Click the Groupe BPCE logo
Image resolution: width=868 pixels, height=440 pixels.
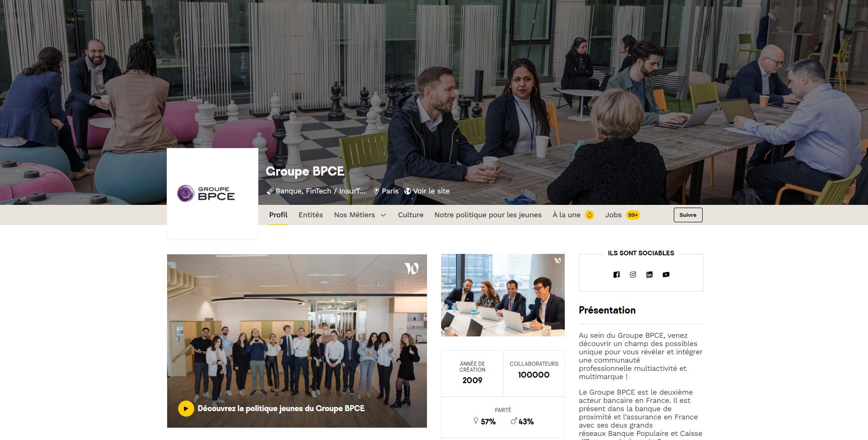pos(206,193)
